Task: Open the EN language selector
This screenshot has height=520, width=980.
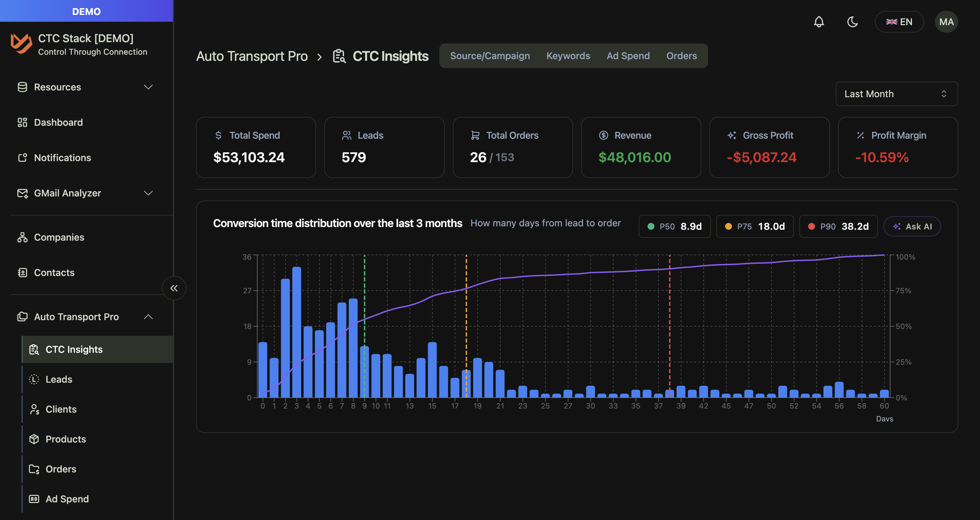Action: pos(899,22)
